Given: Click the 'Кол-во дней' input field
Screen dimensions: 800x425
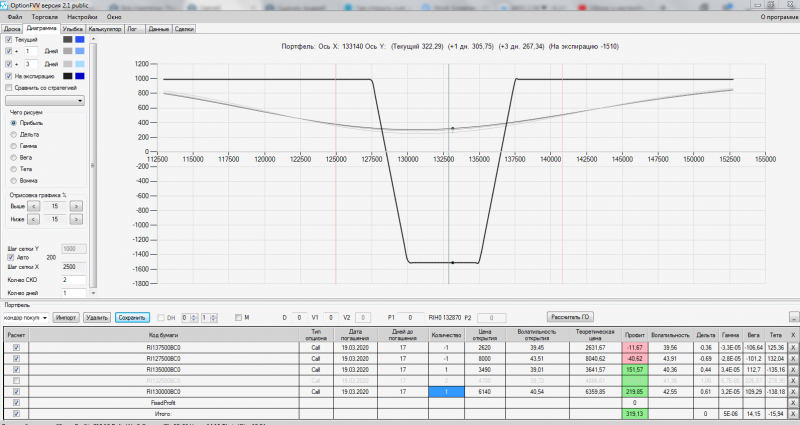Looking at the screenshot, I should click(x=73, y=293).
